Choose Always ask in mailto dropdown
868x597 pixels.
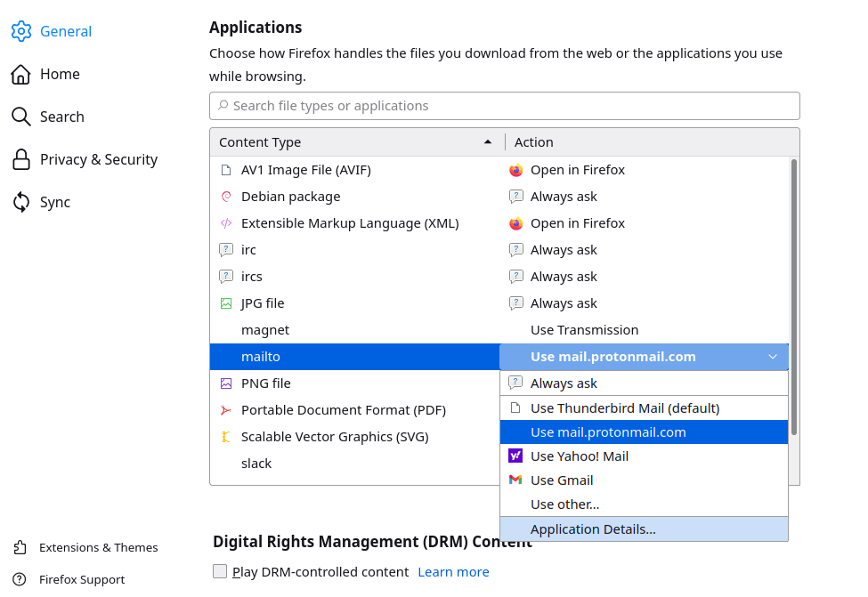pyautogui.click(x=644, y=383)
